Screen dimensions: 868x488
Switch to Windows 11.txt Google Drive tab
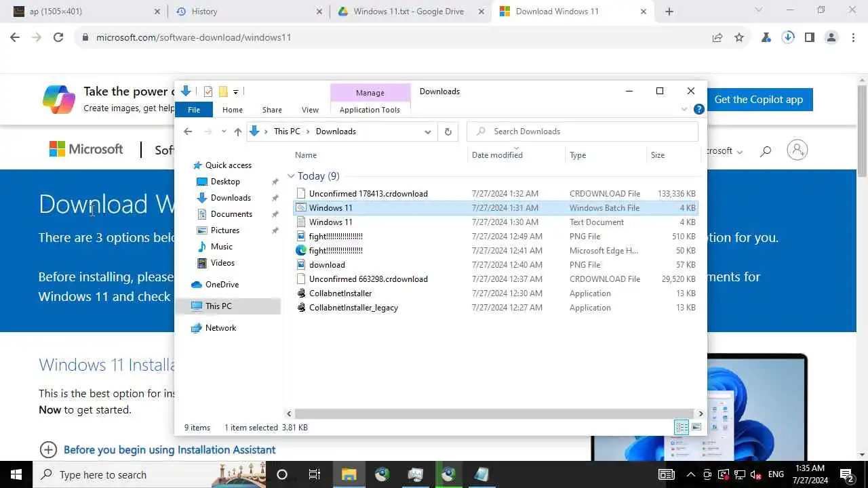[411, 12]
